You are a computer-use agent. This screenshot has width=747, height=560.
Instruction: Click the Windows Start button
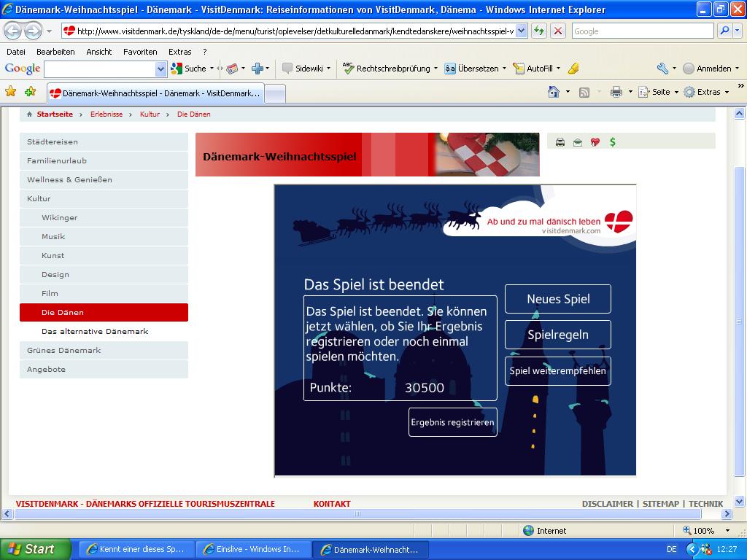36,549
